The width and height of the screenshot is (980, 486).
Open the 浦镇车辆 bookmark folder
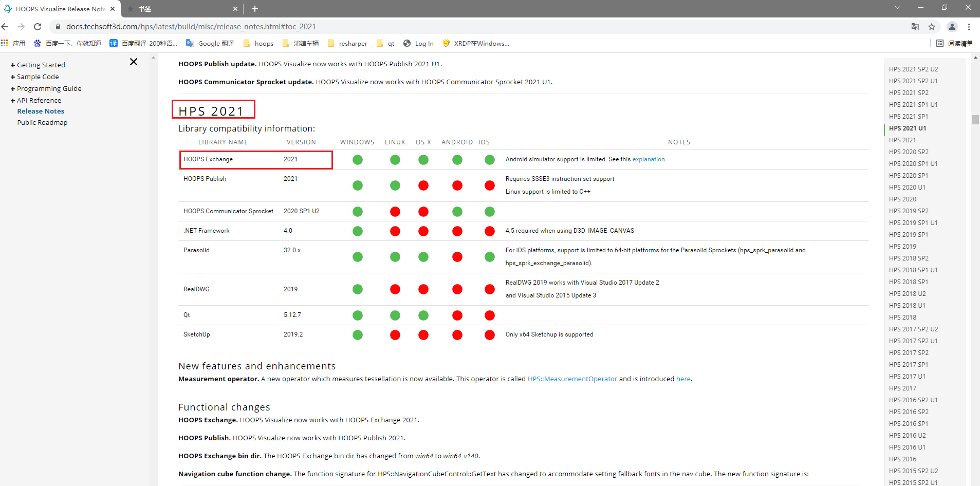(301, 43)
